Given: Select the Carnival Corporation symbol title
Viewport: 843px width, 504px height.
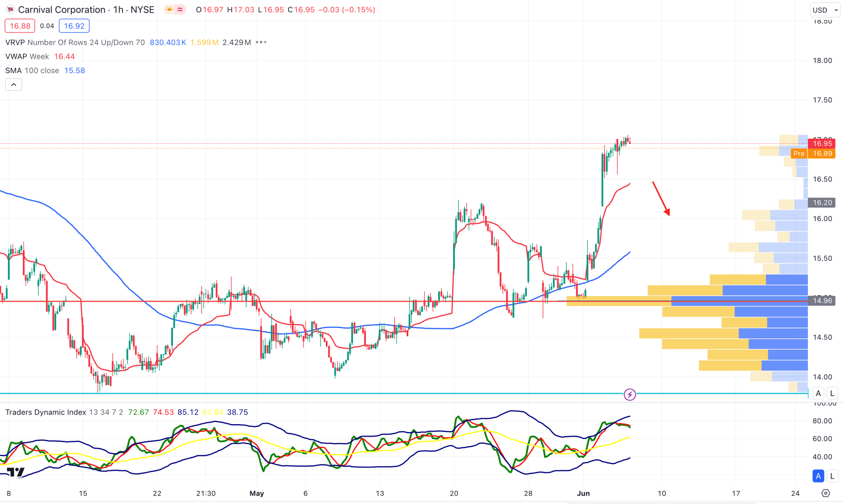Looking at the screenshot, I should 62,10.
